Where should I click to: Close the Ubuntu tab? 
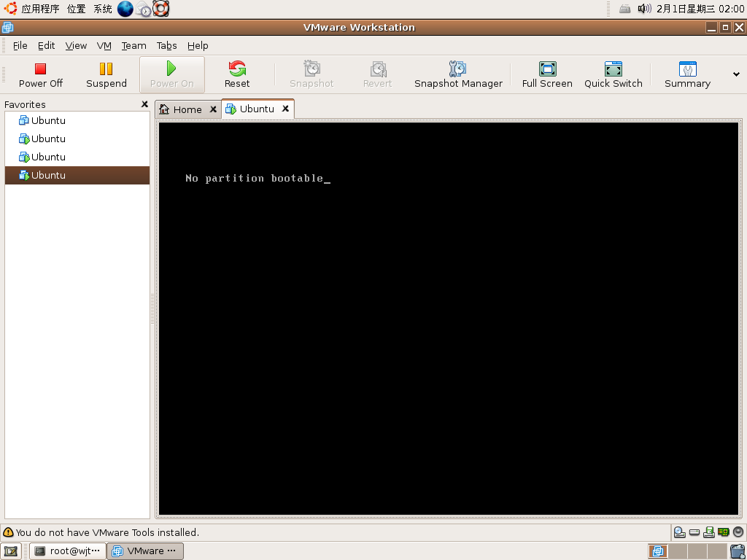[x=285, y=109]
